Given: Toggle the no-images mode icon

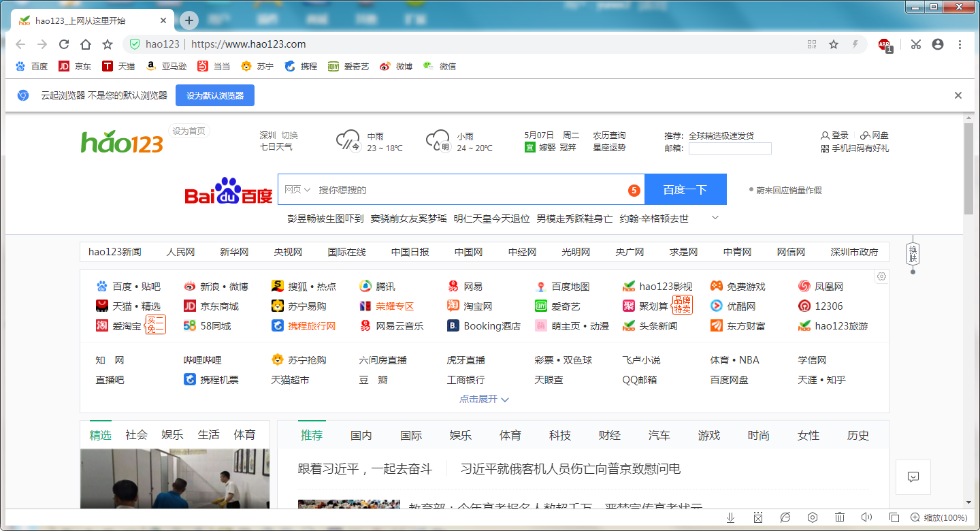Looking at the screenshot, I should (757, 517).
